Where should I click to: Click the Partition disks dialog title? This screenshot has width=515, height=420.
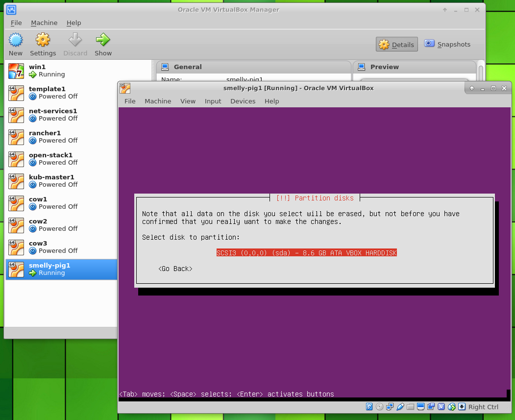point(315,198)
